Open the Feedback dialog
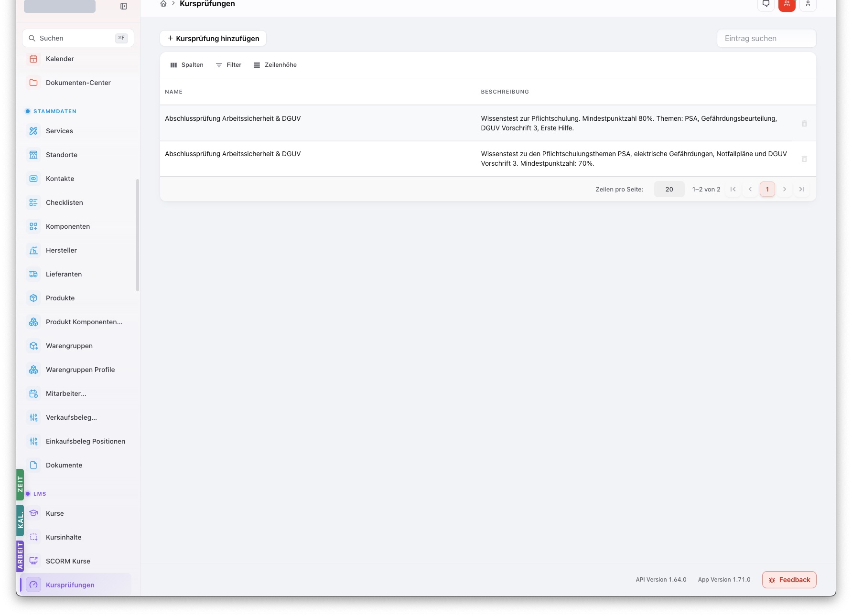 pyautogui.click(x=789, y=580)
